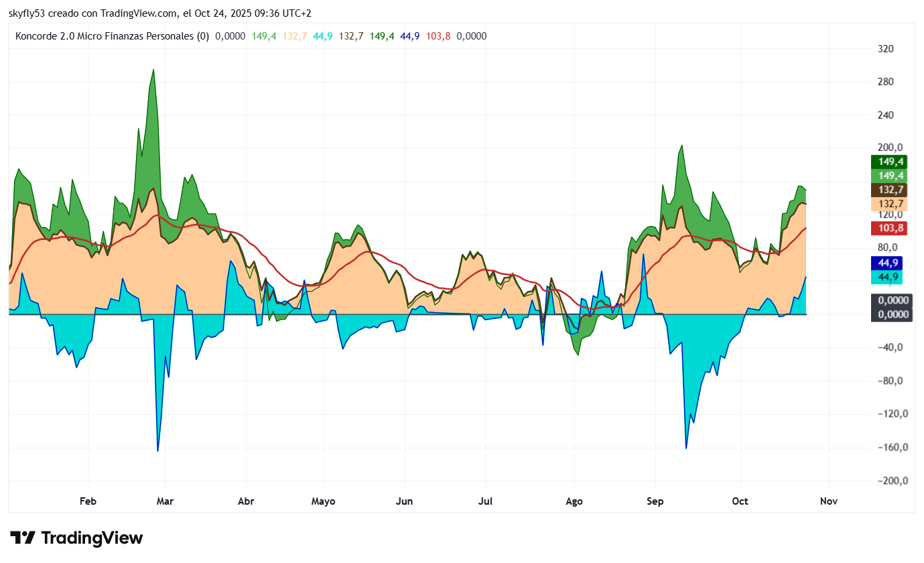Click the brown 132,7 value in the legend
This screenshot has height=563, width=924.
(x=351, y=36)
